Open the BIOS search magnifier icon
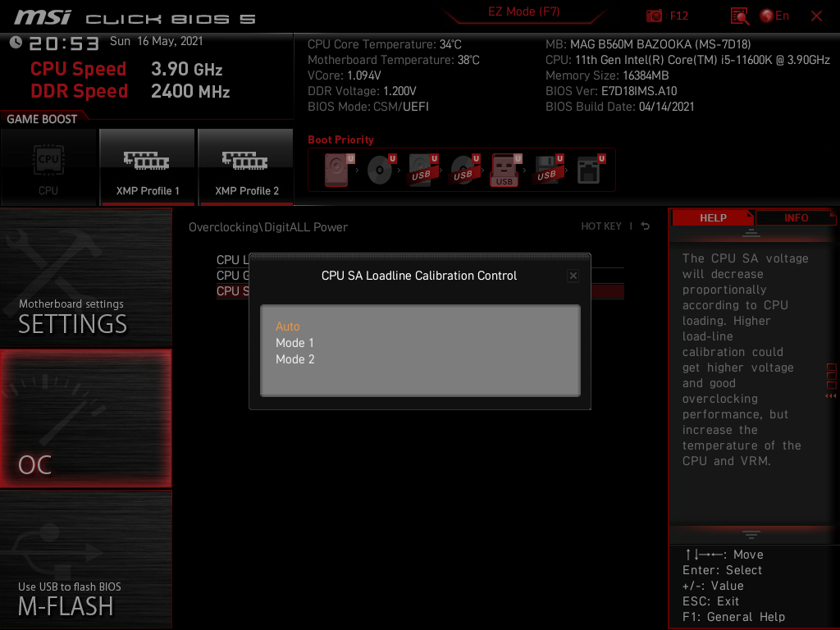The width and height of the screenshot is (840, 630). pyautogui.click(x=740, y=16)
